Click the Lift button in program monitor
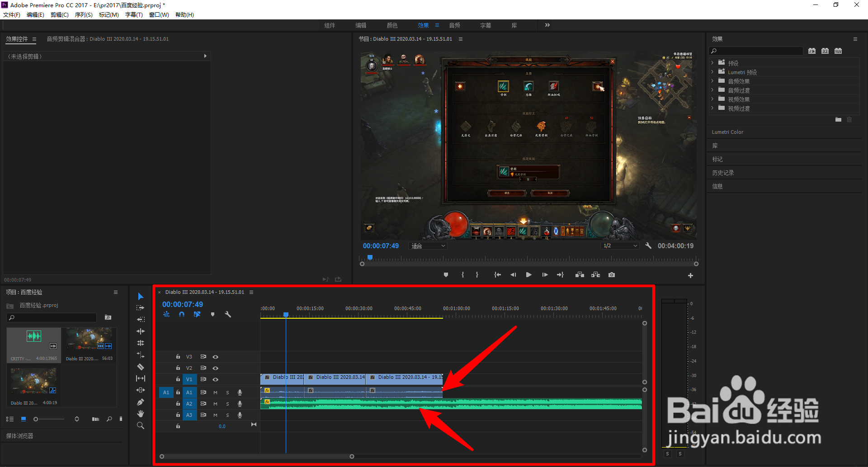Screen dimensions: 868x467 (x=580, y=275)
